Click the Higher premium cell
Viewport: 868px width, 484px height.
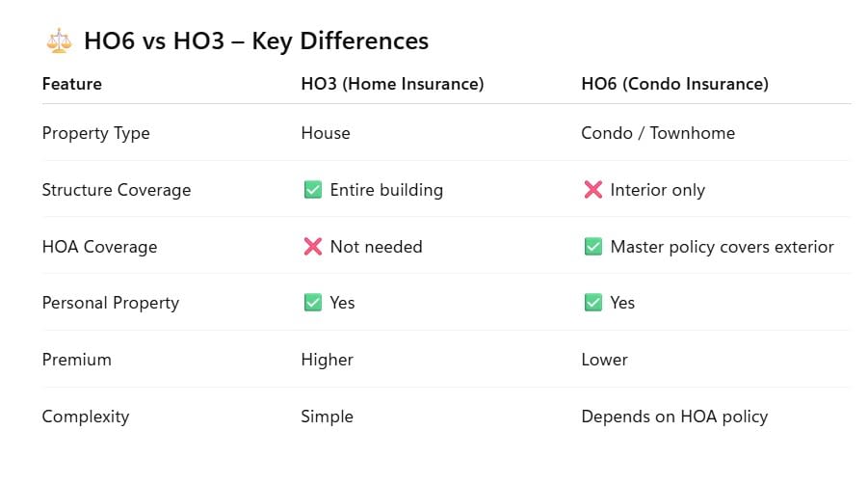[328, 360]
